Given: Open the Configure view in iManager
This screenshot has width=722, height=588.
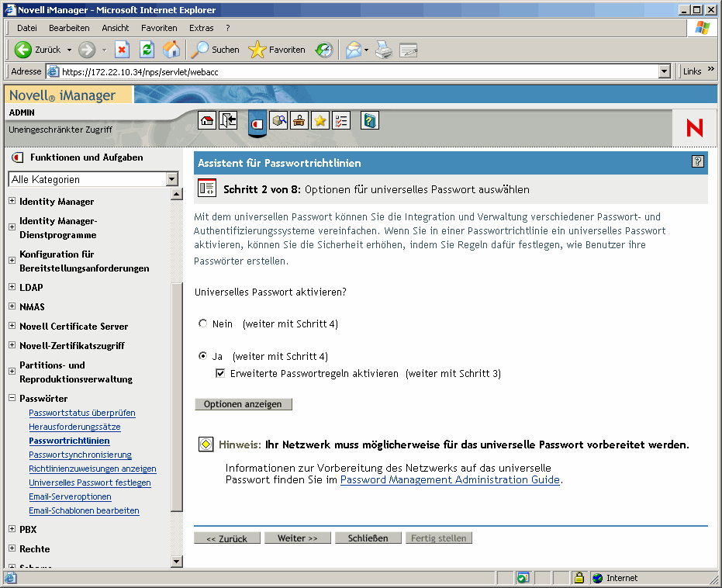Looking at the screenshot, I should (299, 120).
